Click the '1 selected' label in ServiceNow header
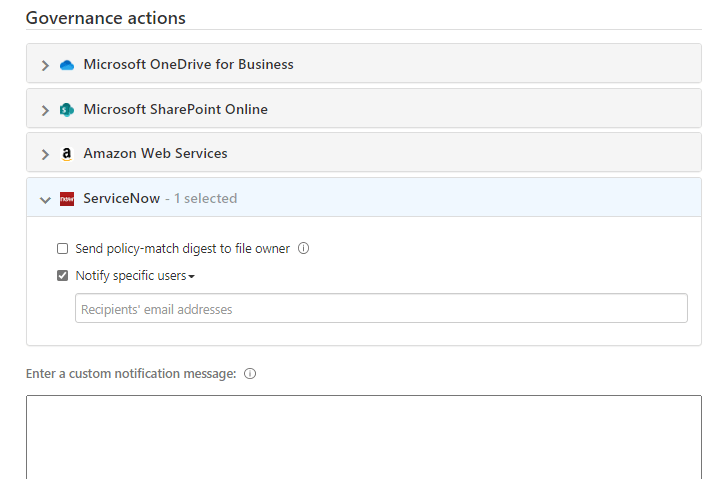 [x=205, y=199]
